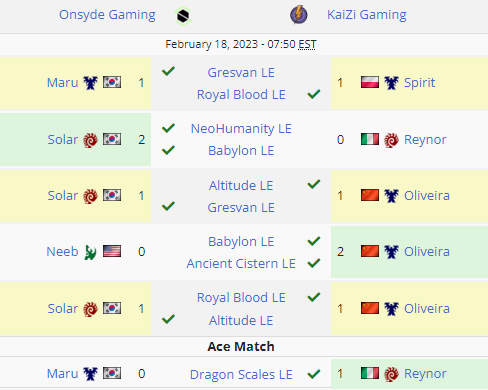Open the KaiZi Gaming team page
This screenshot has width=488, height=390.
pyautogui.click(x=367, y=15)
